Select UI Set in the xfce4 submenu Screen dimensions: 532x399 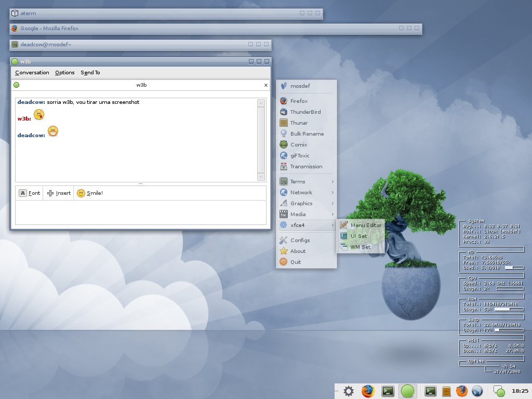point(361,236)
